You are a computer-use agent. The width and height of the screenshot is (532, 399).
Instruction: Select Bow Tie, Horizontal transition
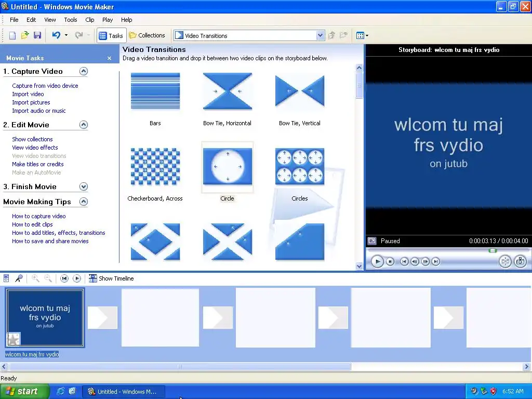click(x=228, y=91)
